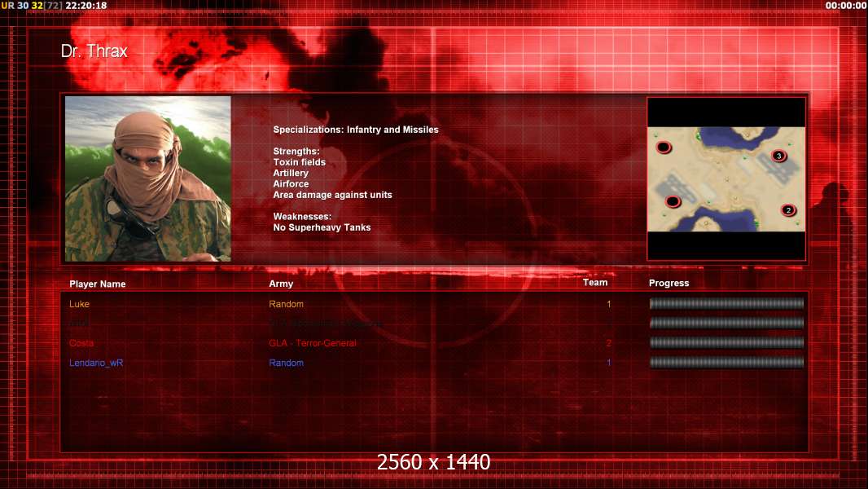Click No Superheavy Tanks text
This screenshot has width=868, height=489.
(x=322, y=227)
